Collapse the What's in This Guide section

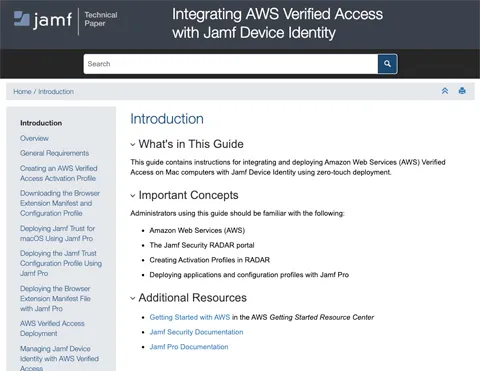click(133, 145)
